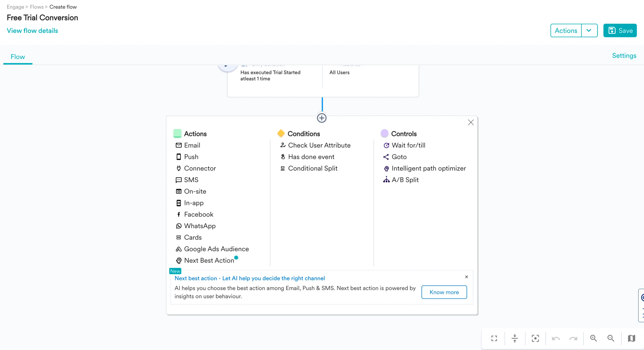Open View flow details link
This screenshot has height=350, width=644.
(32, 30)
